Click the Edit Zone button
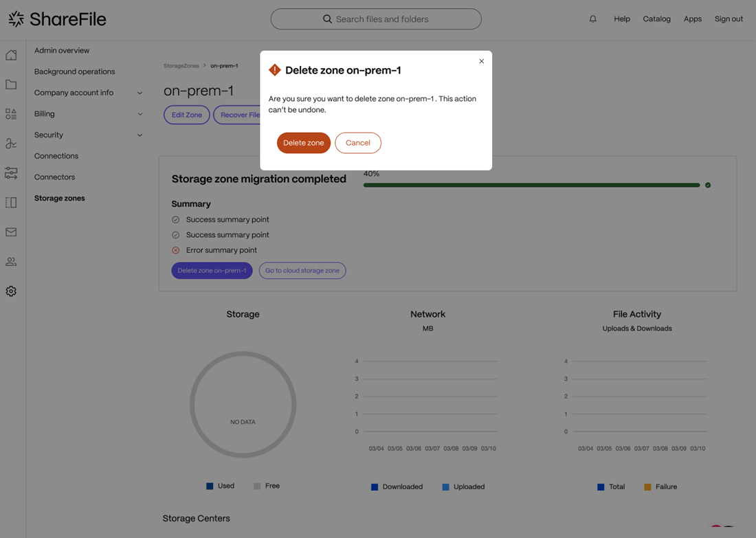 tap(186, 115)
